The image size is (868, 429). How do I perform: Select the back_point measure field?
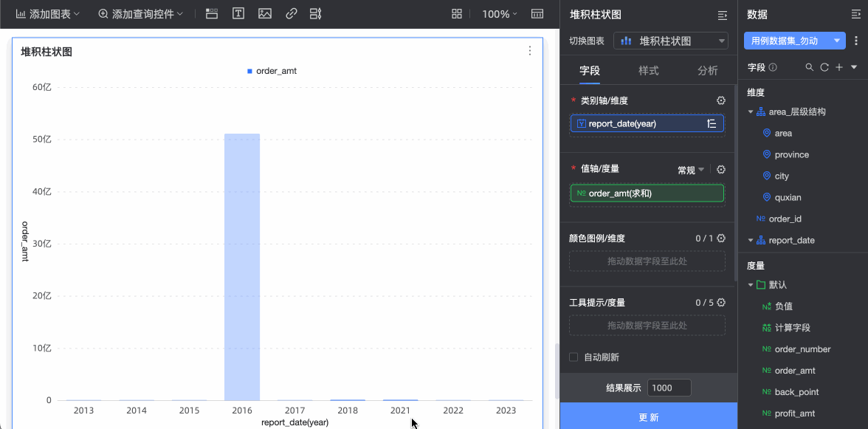point(796,392)
